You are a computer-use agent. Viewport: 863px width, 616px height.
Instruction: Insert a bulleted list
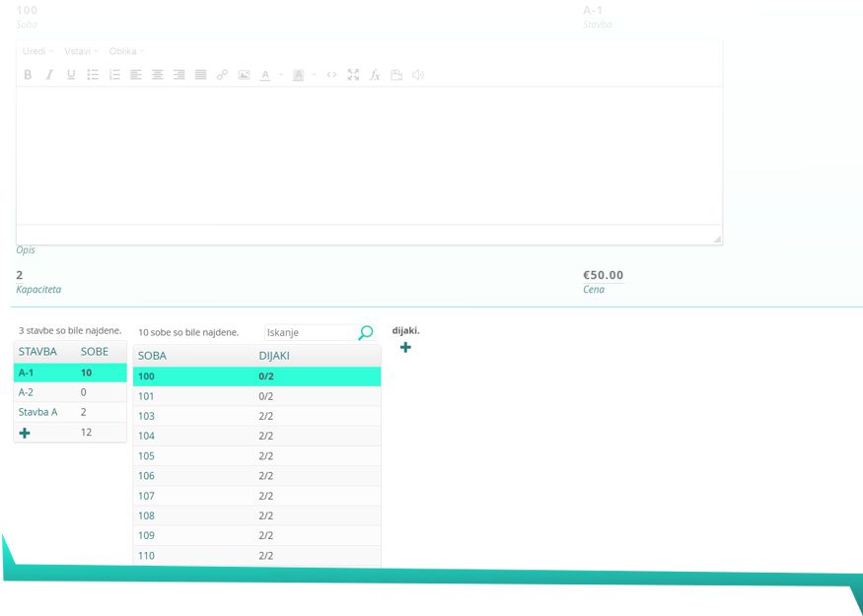click(x=93, y=75)
